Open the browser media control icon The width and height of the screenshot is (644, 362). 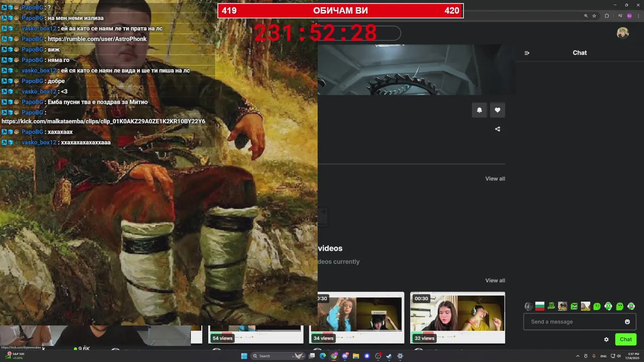pyautogui.click(x=620, y=16)
